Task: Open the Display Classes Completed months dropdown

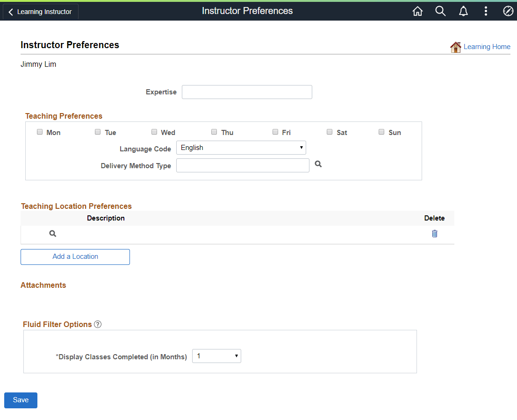Action: tap(216, 356)
